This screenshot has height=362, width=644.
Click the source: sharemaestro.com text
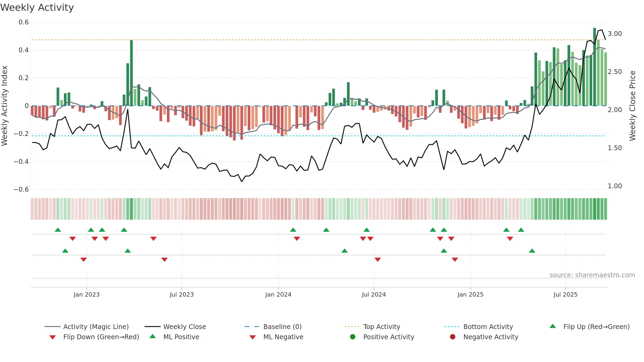click(x=592, y=275)
